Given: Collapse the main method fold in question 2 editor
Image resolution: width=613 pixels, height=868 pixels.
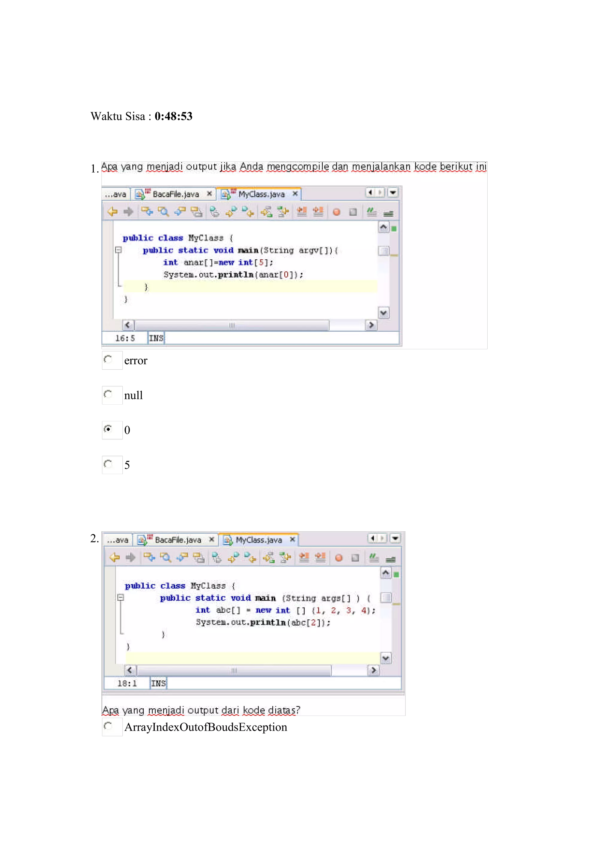Looking at the screenshot, I should pos(121,597).
